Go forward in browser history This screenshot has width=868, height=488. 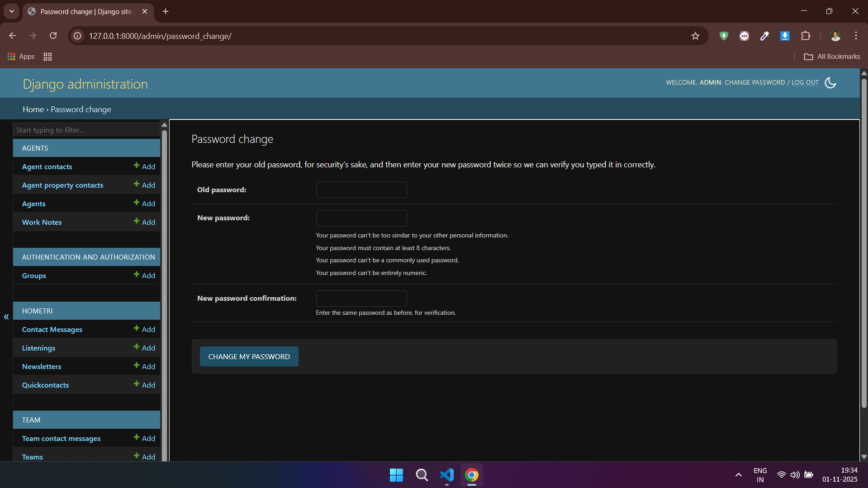pyautogui.click(x=33, y=36)
